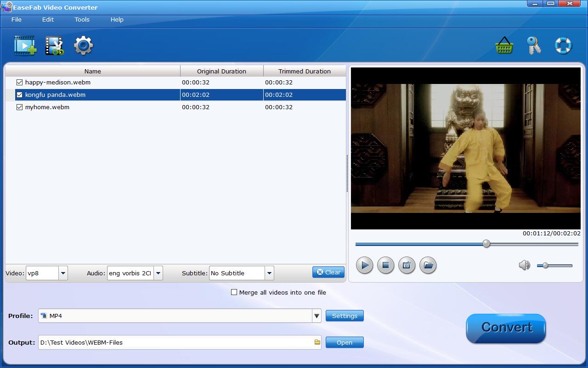This screenshot has height=368, width=588.
Task: Play the preview video
Action: pos(364,265)
